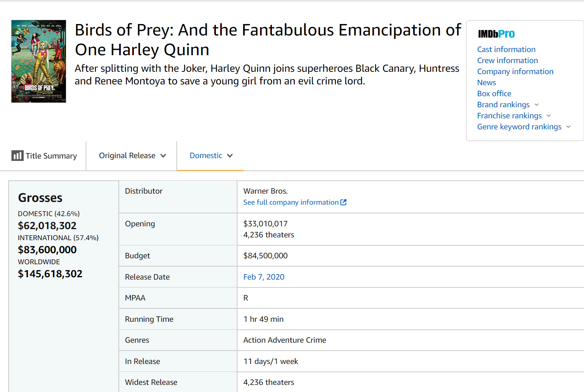Click the Genres row label
Viewport: 584px width, 392px height.
click(x=137, y=340)
